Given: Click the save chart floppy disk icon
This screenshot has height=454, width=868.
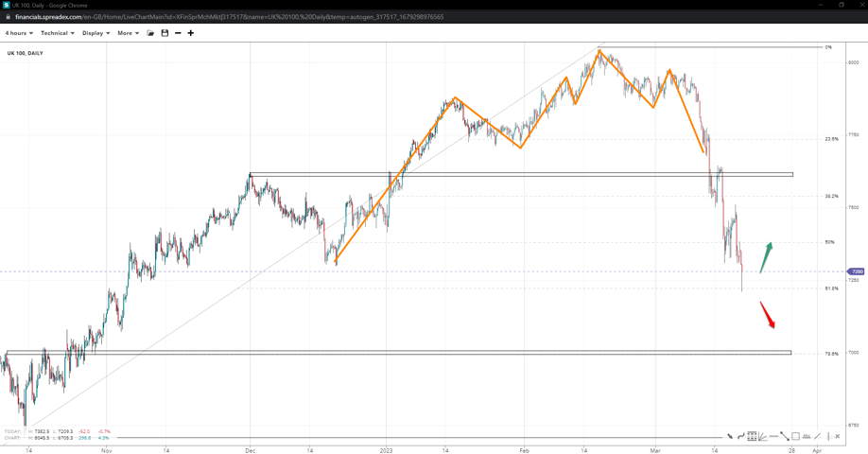Looking at the screenshot, I should [x=165, y=33].
